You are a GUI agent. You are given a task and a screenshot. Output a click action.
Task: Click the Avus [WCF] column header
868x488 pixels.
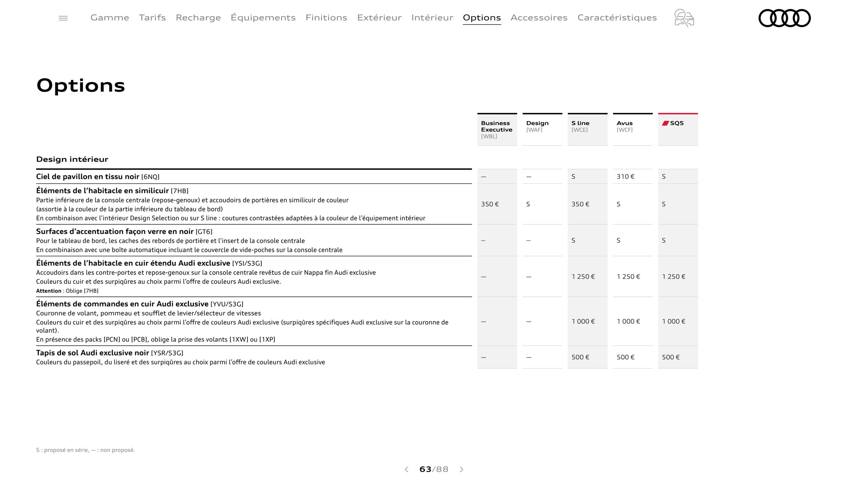633,129
